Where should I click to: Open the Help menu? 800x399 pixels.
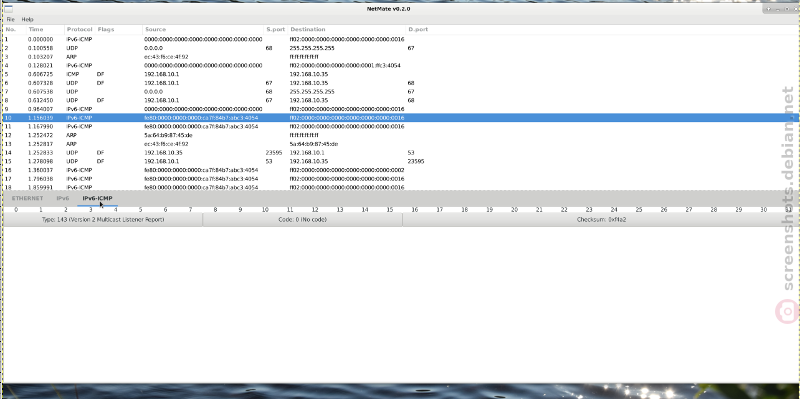(28, 19)
